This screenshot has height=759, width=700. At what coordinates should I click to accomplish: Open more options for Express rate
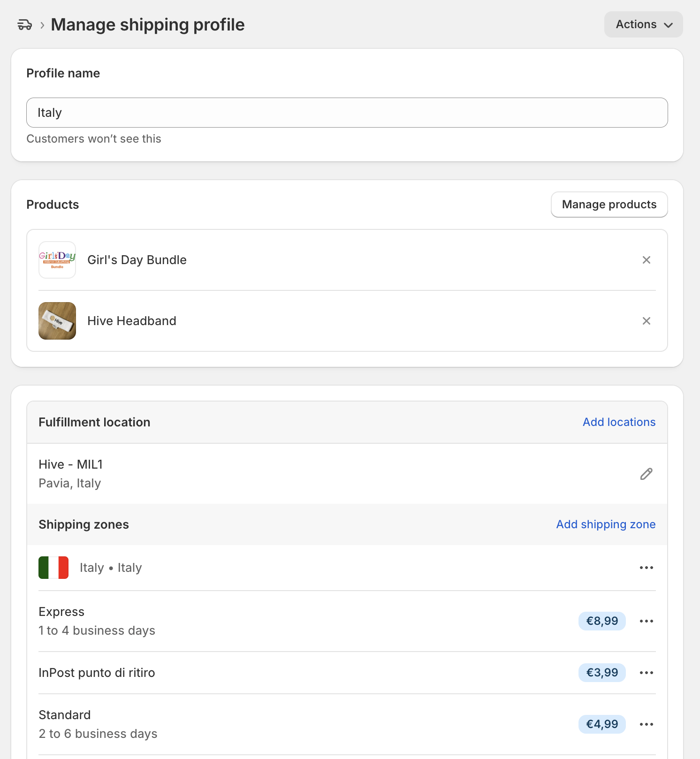[x=646, y=621]
